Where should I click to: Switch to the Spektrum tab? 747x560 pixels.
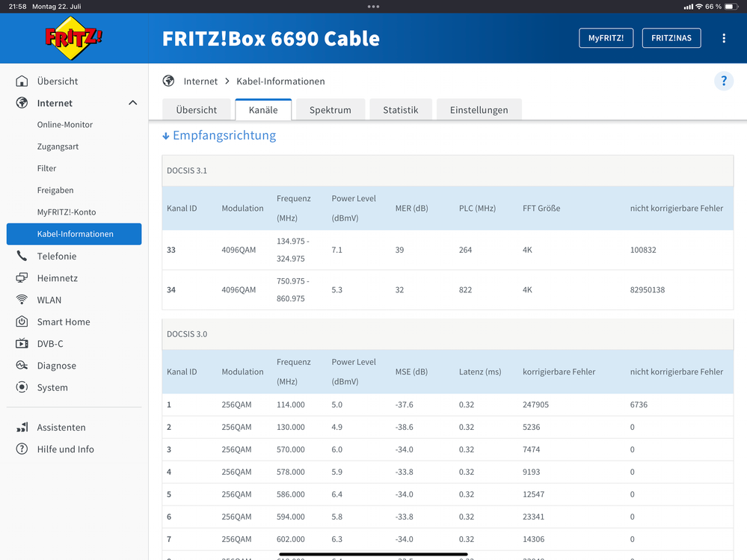pos(330,110)
